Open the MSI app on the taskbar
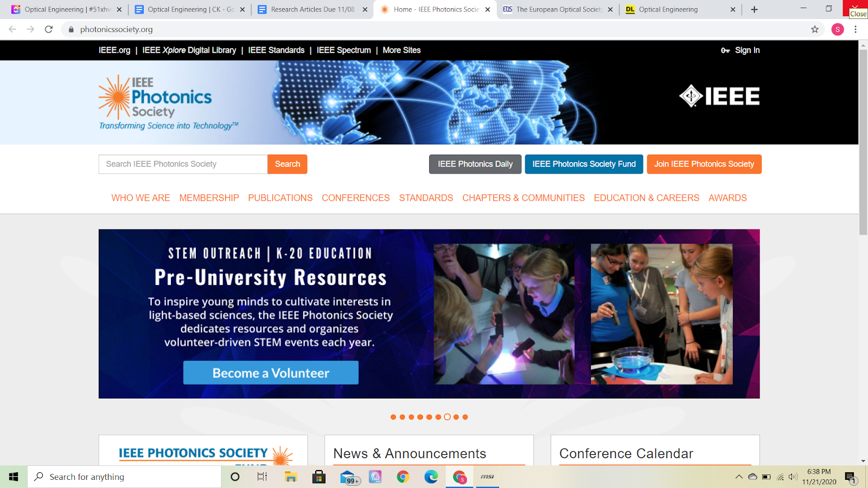 [487, 477]
